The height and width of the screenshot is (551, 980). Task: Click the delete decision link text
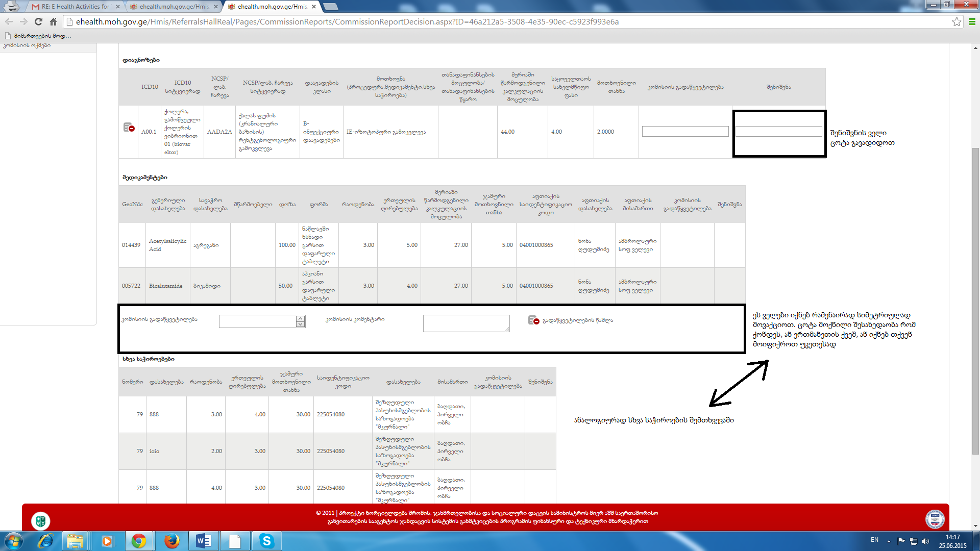pos(577,320)
